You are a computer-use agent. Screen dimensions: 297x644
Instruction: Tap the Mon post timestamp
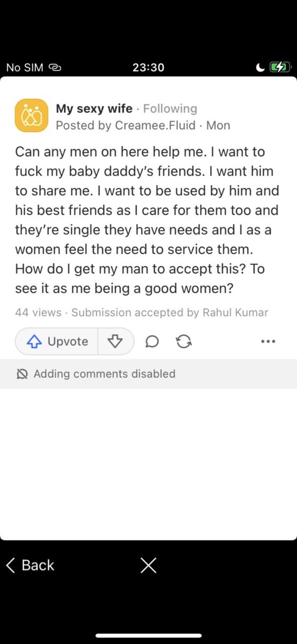pos(218,126)
